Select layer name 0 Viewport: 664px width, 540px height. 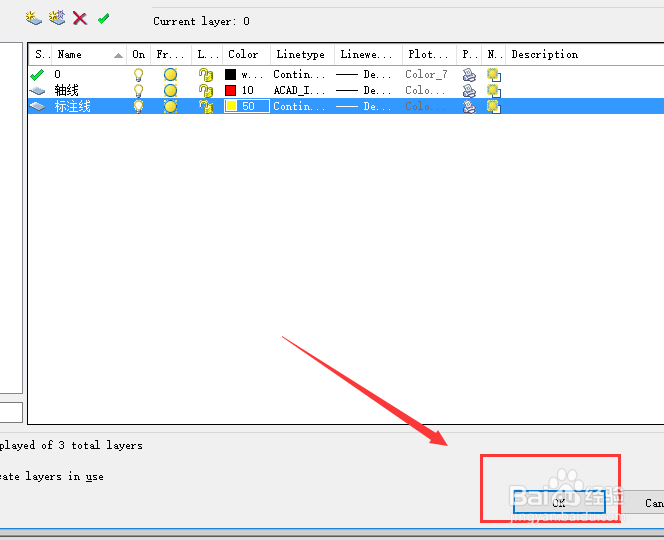coord(58,75)
